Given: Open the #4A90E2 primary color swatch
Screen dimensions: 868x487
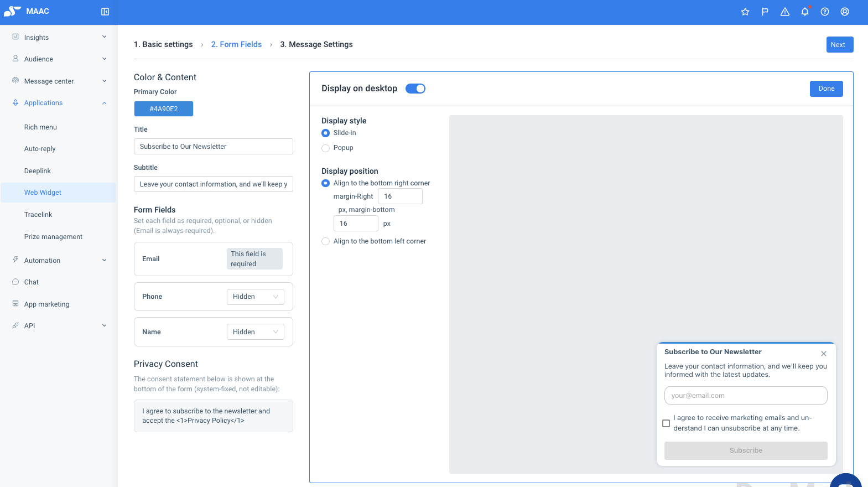Looking at the screenshot, I should [164, 109].
